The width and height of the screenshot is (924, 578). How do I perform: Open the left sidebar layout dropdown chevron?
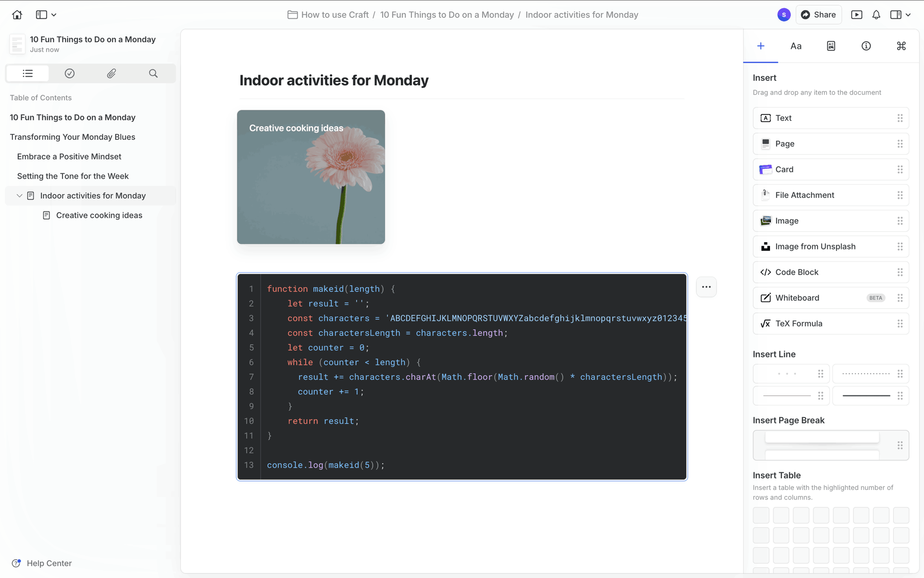[54, 15]
